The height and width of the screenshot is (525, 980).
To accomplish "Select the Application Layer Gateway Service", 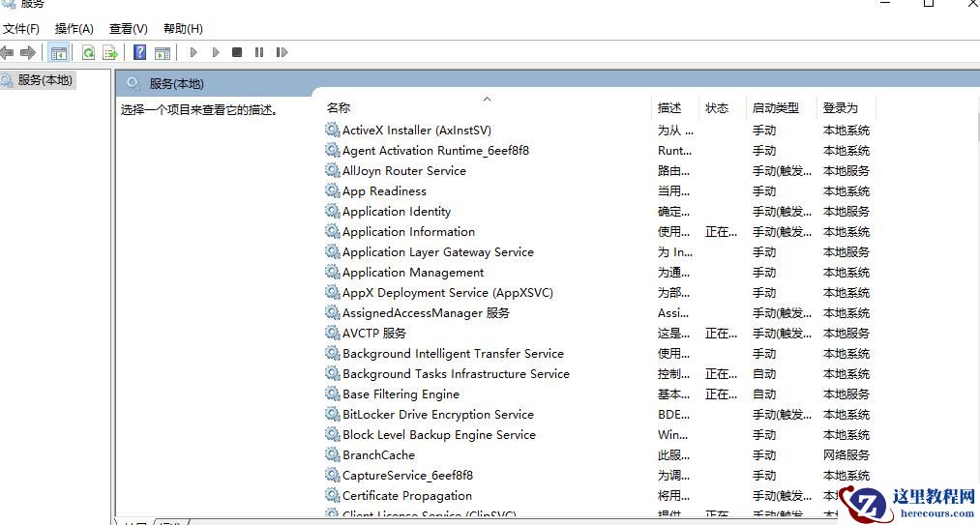I will [x=438, y=252].
